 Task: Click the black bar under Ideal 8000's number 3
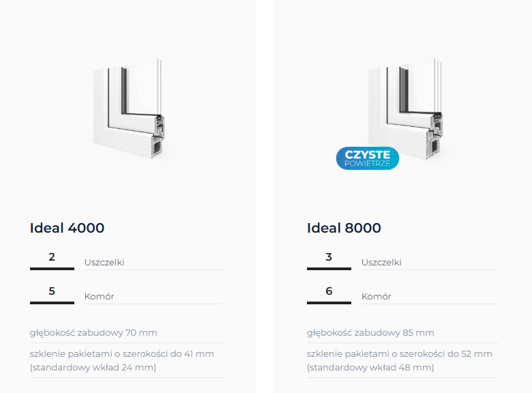click(329, 269)
